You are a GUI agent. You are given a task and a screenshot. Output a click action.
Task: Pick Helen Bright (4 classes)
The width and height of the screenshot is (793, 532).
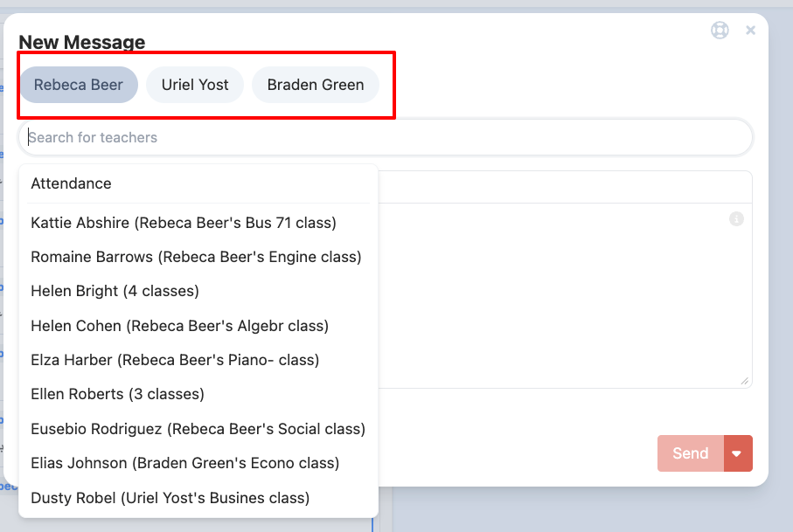[115, 291]
